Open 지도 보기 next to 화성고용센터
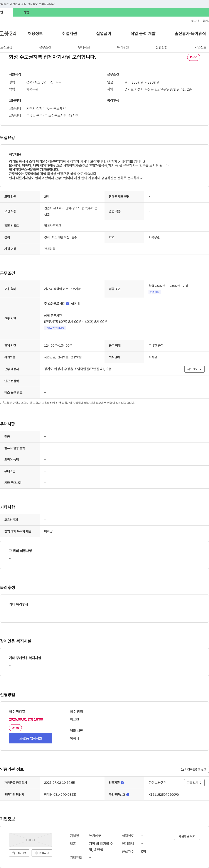Image resolution: width=209 pixels, height=868 pixels. coord(194,782)
